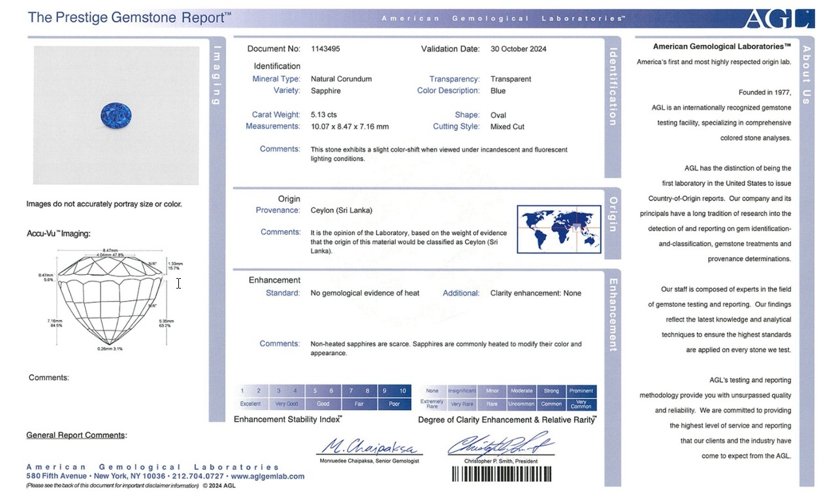Select the vertical About Us tab

(x=806, y=74)
